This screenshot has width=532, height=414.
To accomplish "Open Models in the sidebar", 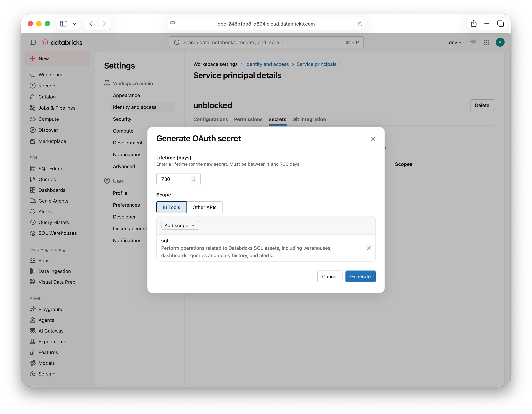I will click(x=46, y=363).
